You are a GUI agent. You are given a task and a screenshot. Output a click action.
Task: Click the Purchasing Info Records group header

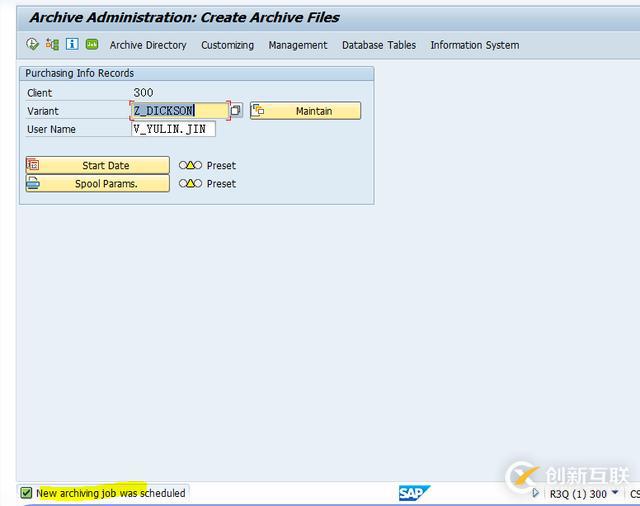point(196,73)
